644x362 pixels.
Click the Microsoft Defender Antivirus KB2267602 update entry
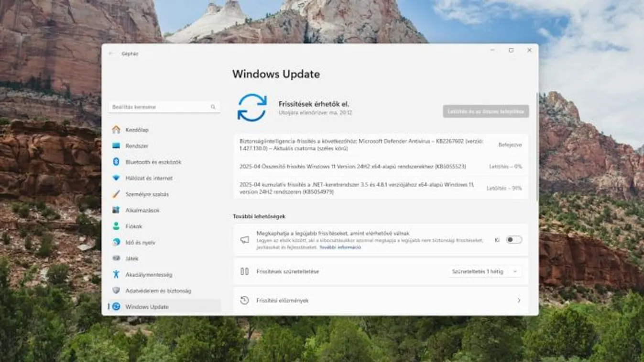coord(381,145)
